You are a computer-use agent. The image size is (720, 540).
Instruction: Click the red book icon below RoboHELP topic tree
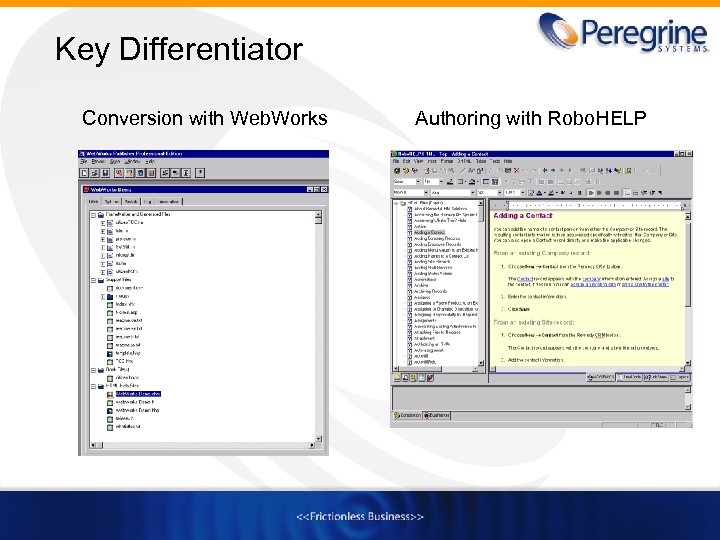[x=430, y=378]
